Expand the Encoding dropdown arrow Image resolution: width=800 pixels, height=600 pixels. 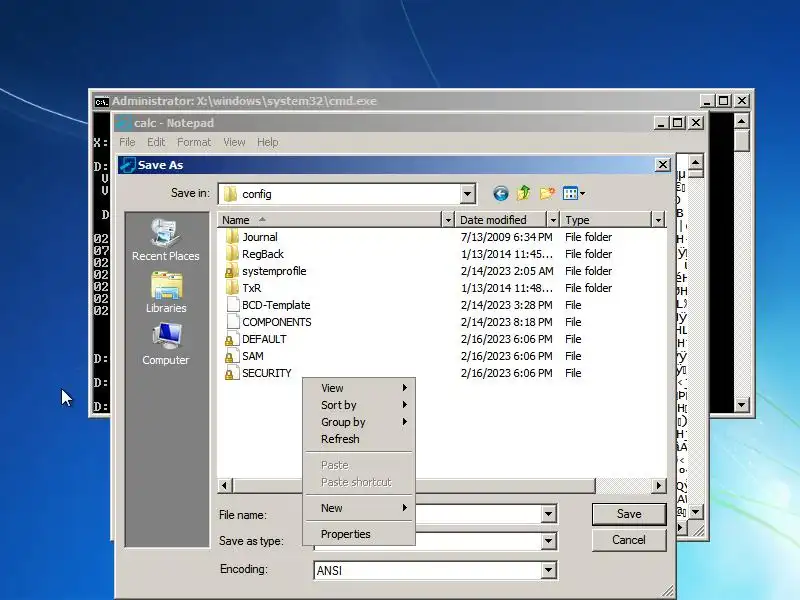point(548,570)
